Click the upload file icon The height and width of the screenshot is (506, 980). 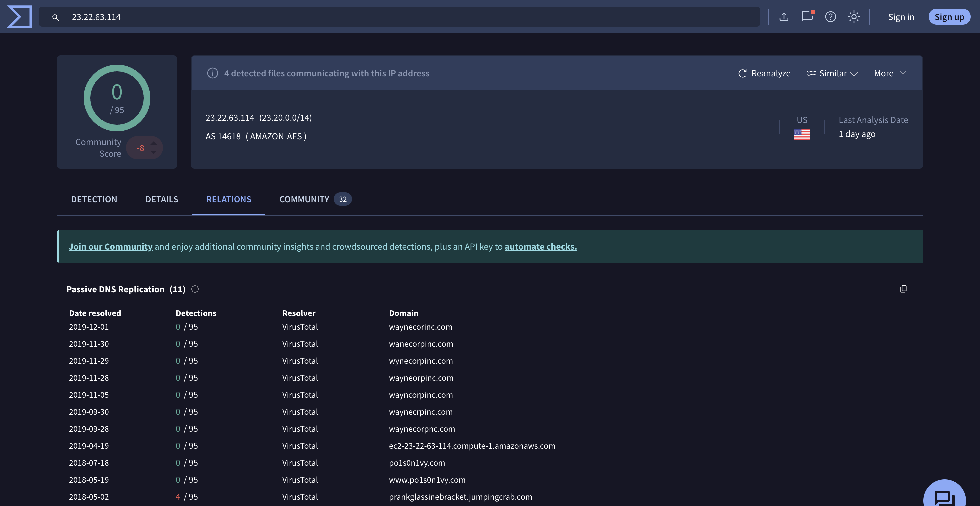pos(784,17)
